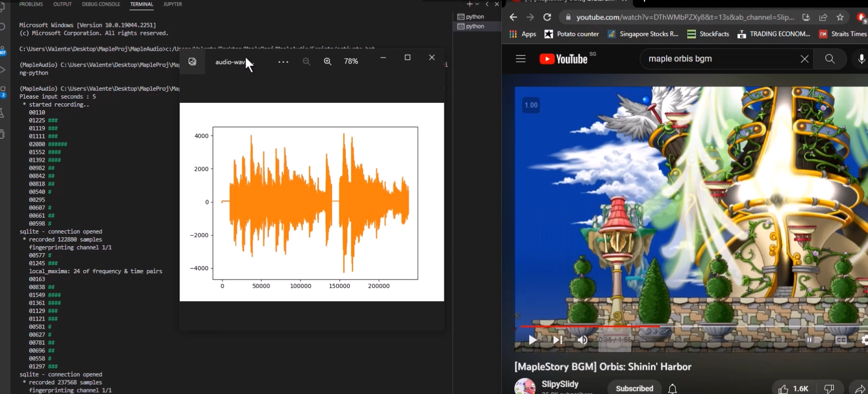Select the TERMINAL panel tab
This screenshot has width=868, height=394.
tap(142, 4)
